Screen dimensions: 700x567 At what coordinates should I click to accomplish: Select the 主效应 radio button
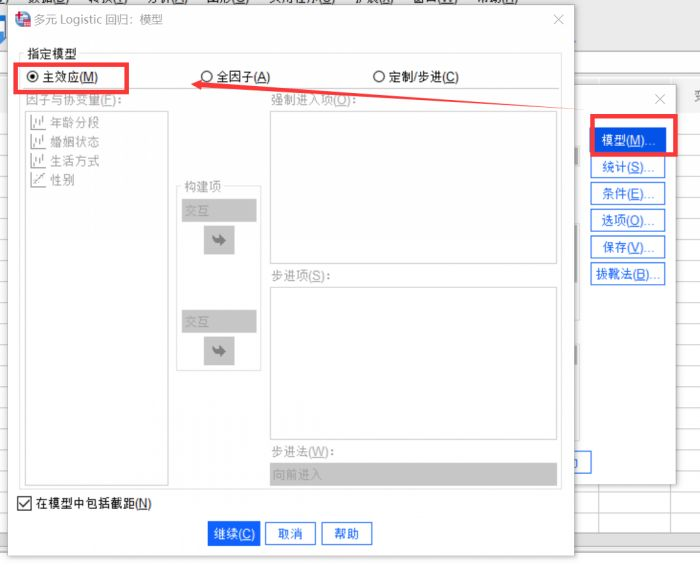(34, 77)
